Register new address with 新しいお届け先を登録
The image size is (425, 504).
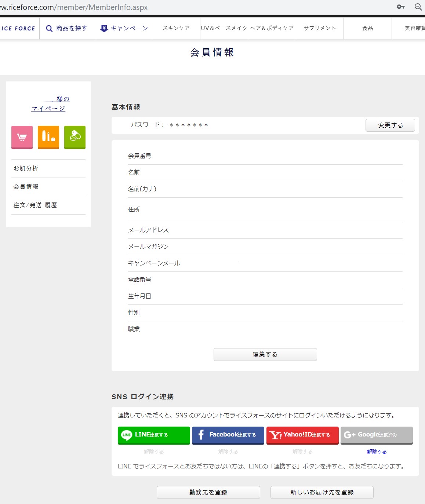point(322,492)
